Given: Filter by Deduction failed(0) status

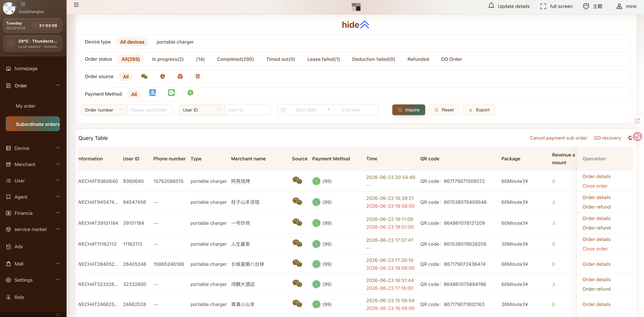Looking at the screenshot, I should (x=374, y=59).
